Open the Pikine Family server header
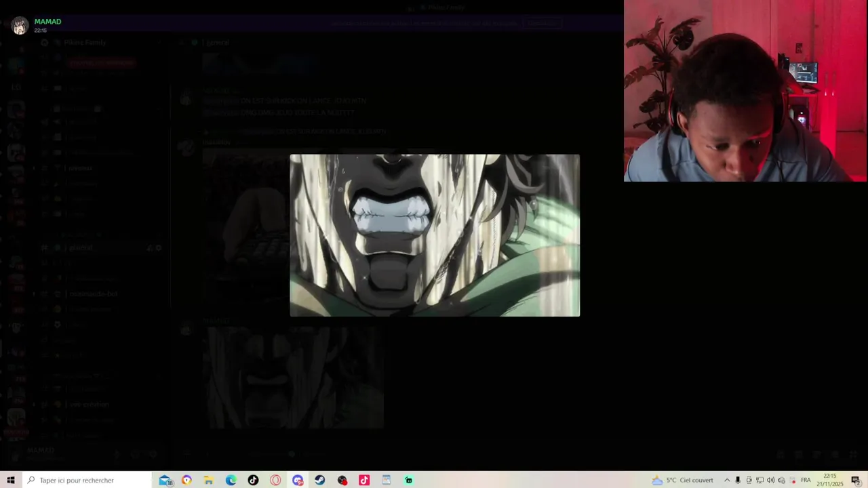This screenshot has height=488, width=868. 85,42
